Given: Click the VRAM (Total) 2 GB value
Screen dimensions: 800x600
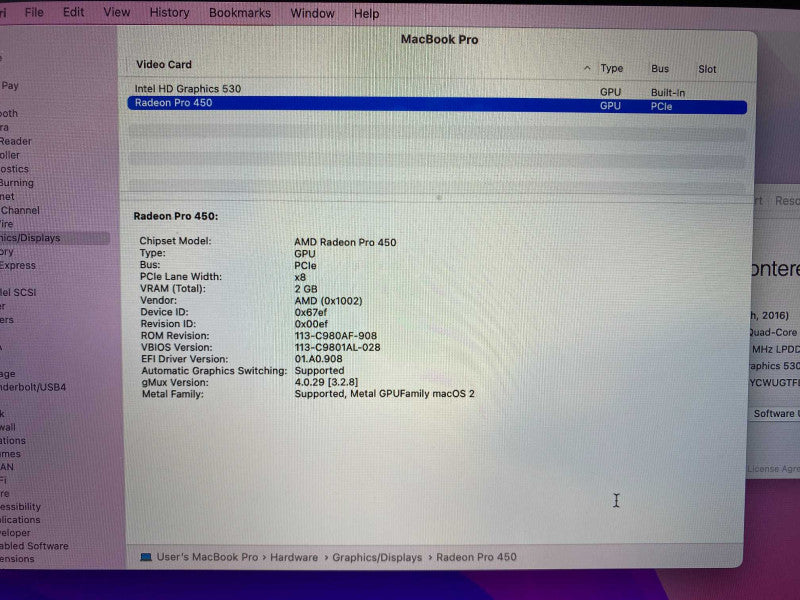Looking at the screenshot, I should tap(306, 289).
